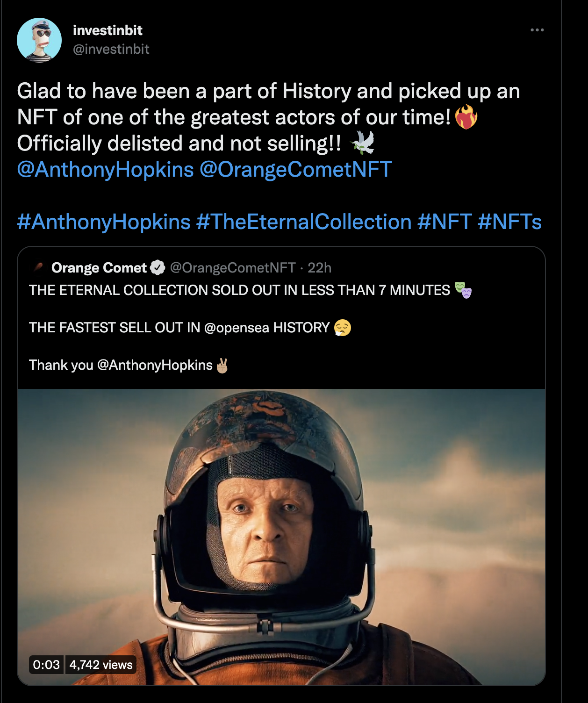The width and height of the screenshot is (588, 703).
Task: Open the #AnthonyHopkins hashtag
Action: [104, 222]
